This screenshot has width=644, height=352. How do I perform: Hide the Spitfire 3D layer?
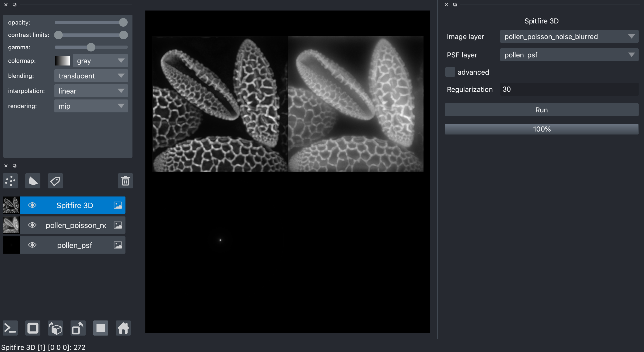tap(32, 205)
